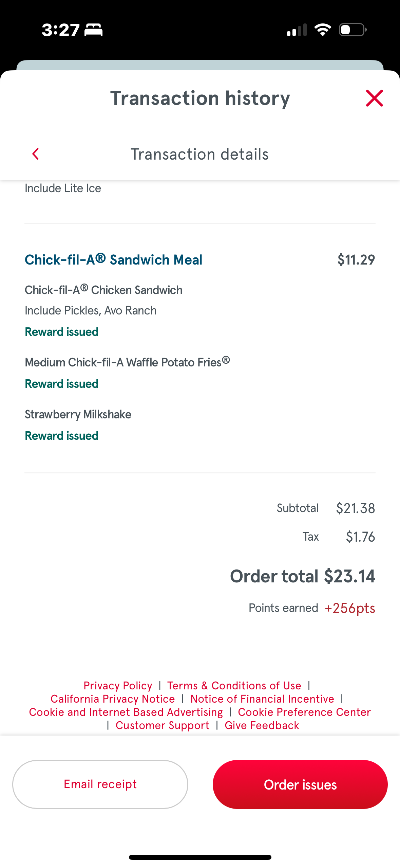Go back with the left chevron arrow

click(x=36, y=154)
